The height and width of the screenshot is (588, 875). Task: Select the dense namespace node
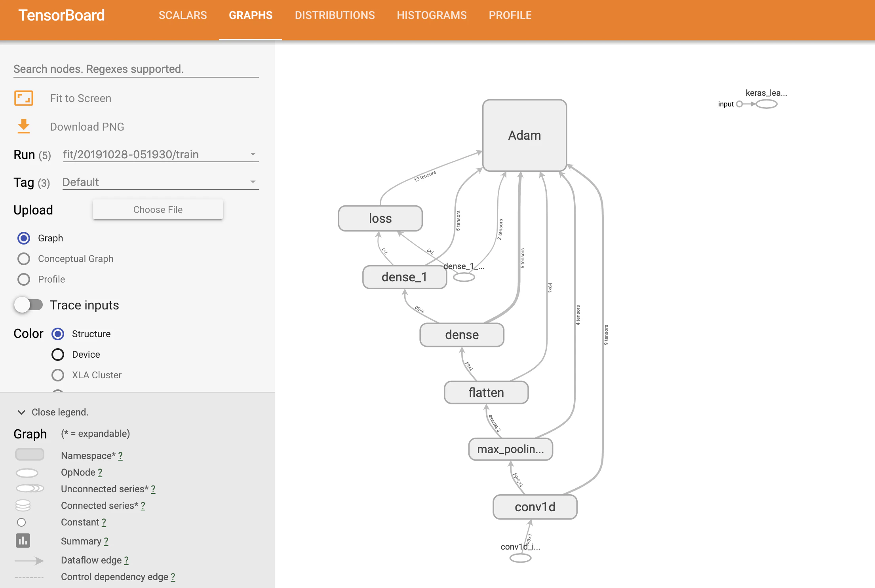coord(462,335)
